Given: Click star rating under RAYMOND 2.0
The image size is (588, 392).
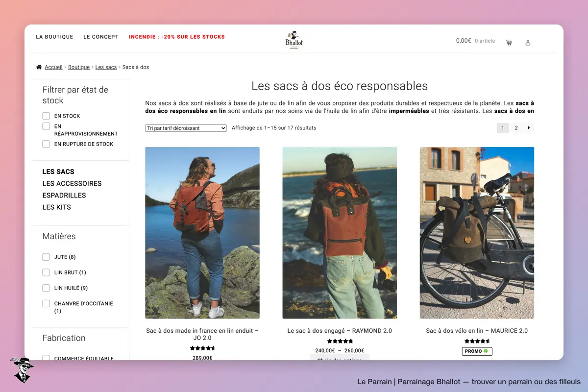Looking at the screenshot, I should click(340, 341).
